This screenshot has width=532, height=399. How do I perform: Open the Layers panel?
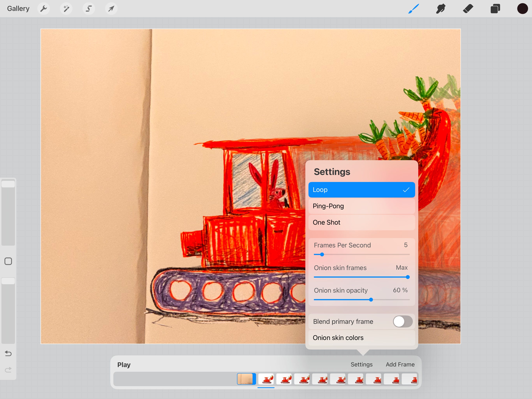(495, 9)
